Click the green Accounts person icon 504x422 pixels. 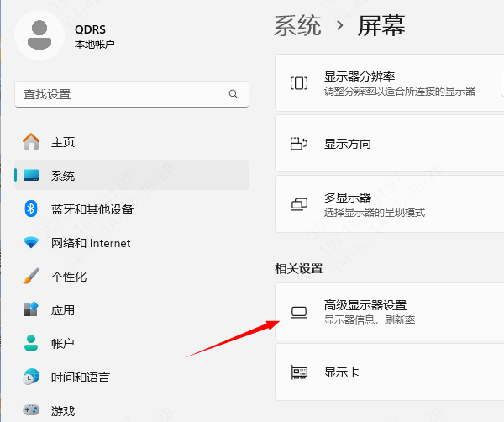[31, 343]
